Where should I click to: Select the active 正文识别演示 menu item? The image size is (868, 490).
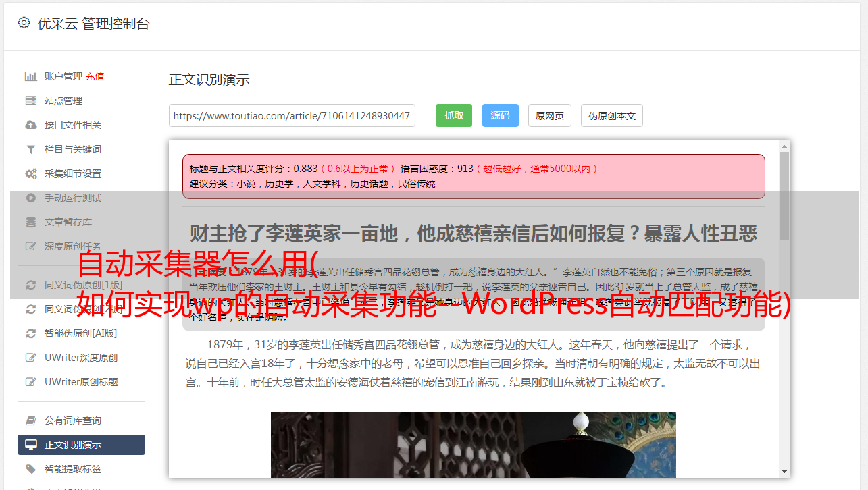click(x=81, y=445)
